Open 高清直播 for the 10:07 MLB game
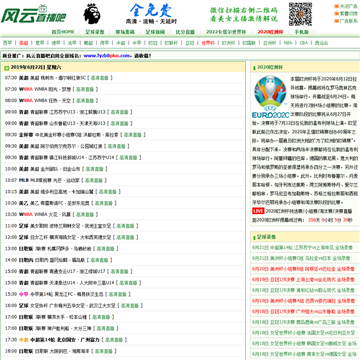This screenshot has height=360, width=360. pos(94,180)
